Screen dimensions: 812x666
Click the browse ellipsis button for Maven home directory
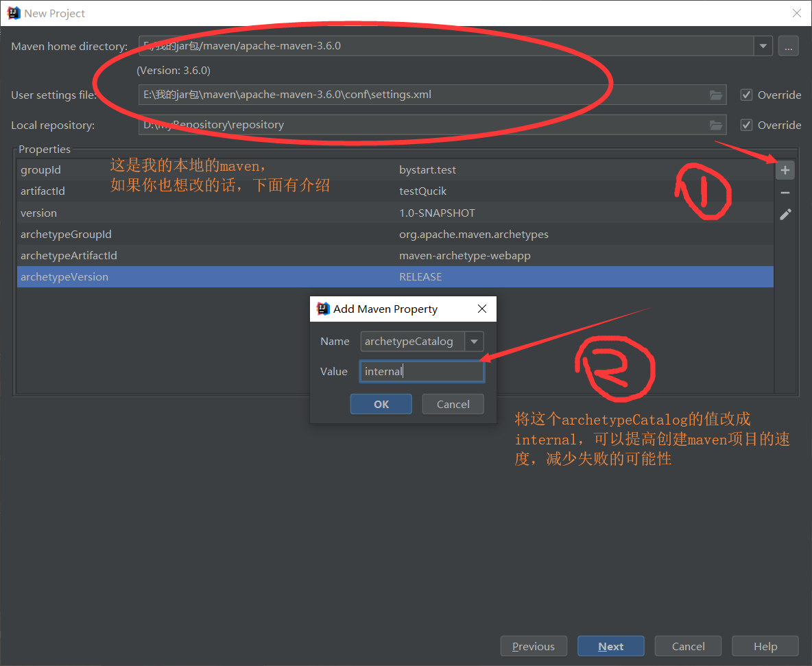pyautogui.click(x=788, y=46)
